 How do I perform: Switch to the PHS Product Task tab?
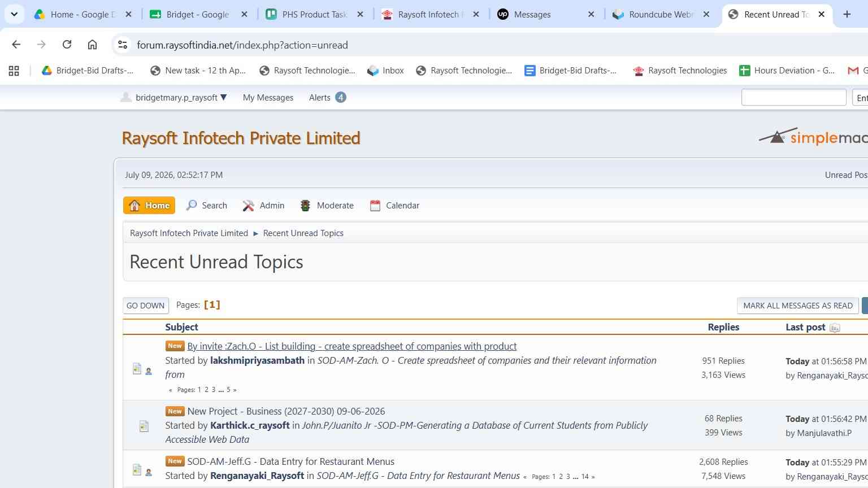click(x=315, y=14)
